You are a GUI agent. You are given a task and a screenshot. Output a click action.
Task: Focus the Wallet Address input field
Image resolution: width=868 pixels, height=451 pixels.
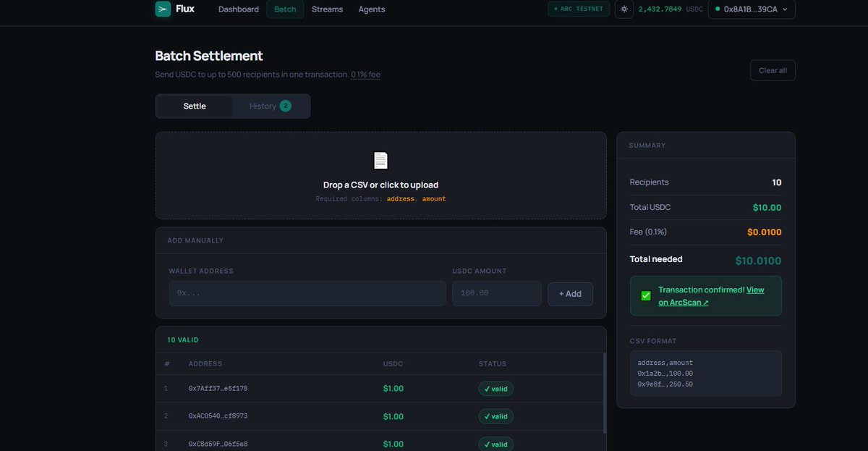pos(307,293)
